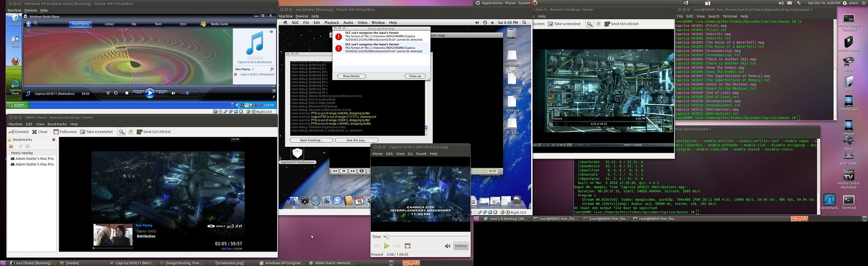Select Caprica S01E11 in Media Player playlist
Image resolution: width=868 pixels, height=266 pixels.
[x=257, y=75]
